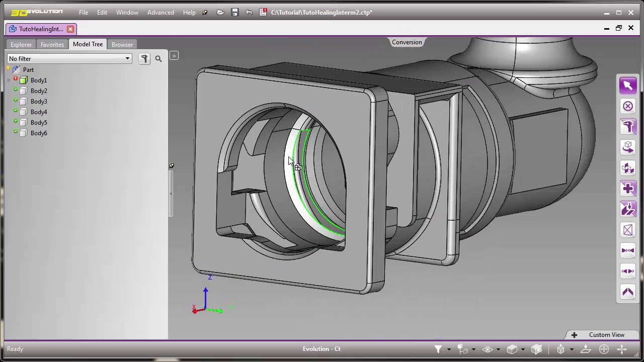This screenshot has height=362, width=644.
Task: Click the document alert icon in title bar
Action: point(263,13)
